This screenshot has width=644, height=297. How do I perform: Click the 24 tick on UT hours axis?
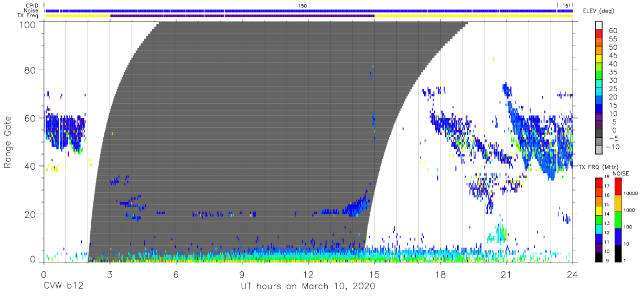click(x=573, y=274)
